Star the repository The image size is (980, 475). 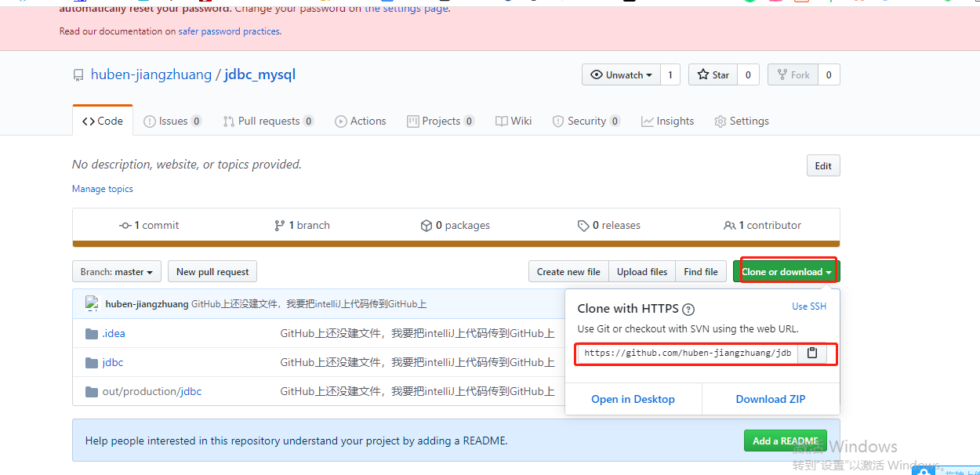pyautogui.click(x=712, y=74)
